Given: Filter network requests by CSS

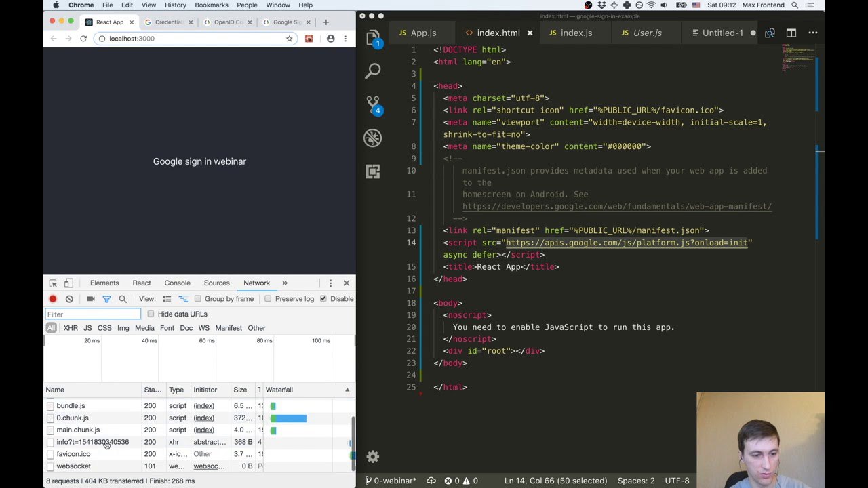Looking at the screenshot, I should click(104, 328).
